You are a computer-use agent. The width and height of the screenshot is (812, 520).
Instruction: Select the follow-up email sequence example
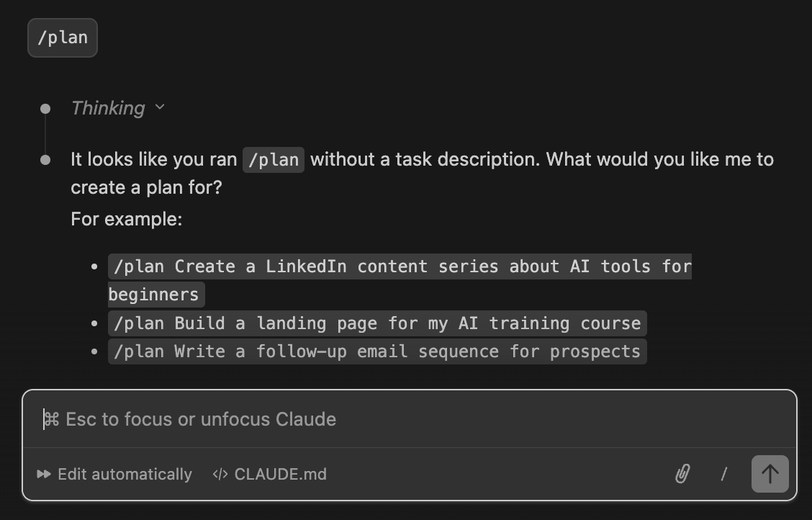(x=376, y=351)
